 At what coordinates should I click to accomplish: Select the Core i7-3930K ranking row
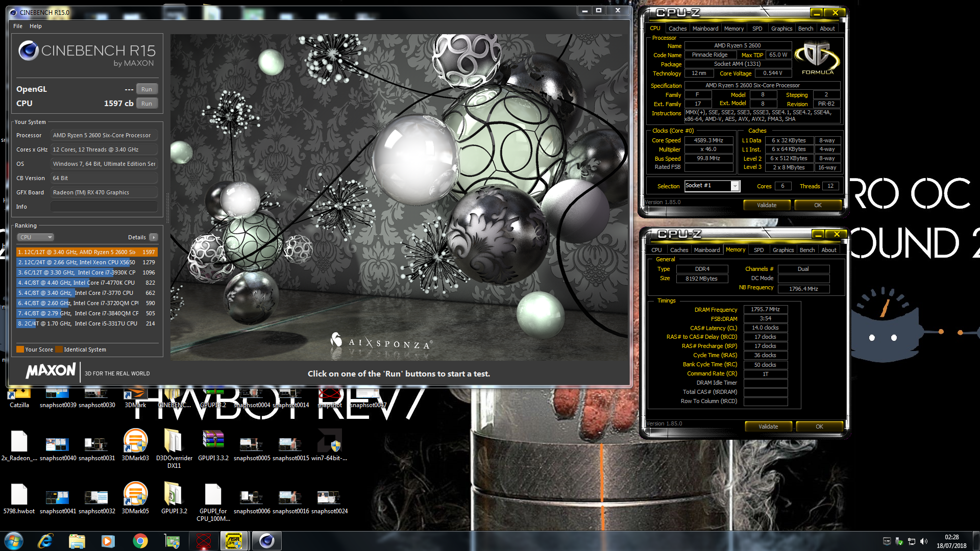[87, 272]
